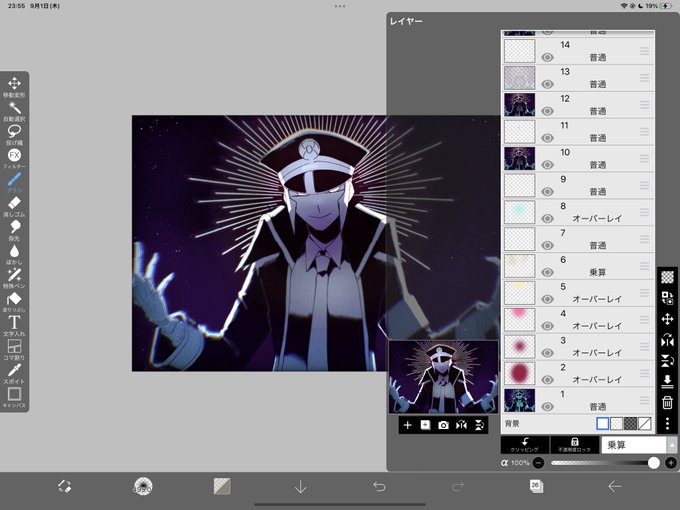Click the opacity slider handle
Screen dimensions: 680x510
coord(653,463)
